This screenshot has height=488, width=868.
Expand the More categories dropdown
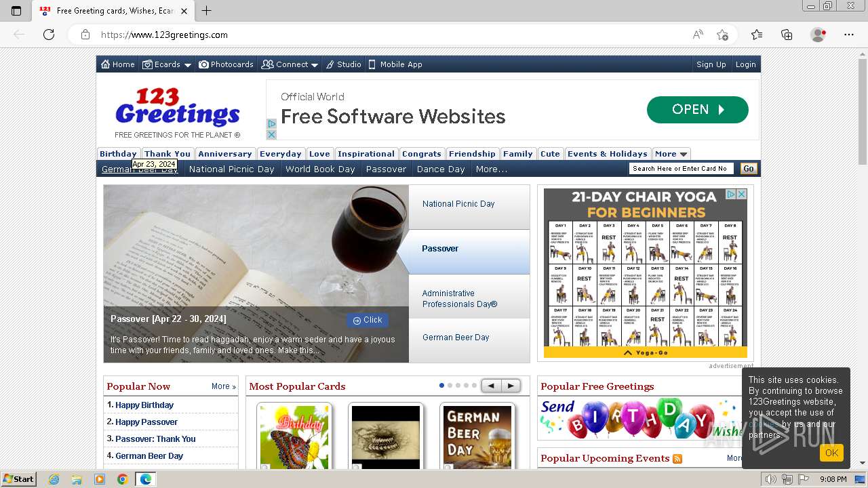coord(683,155)
